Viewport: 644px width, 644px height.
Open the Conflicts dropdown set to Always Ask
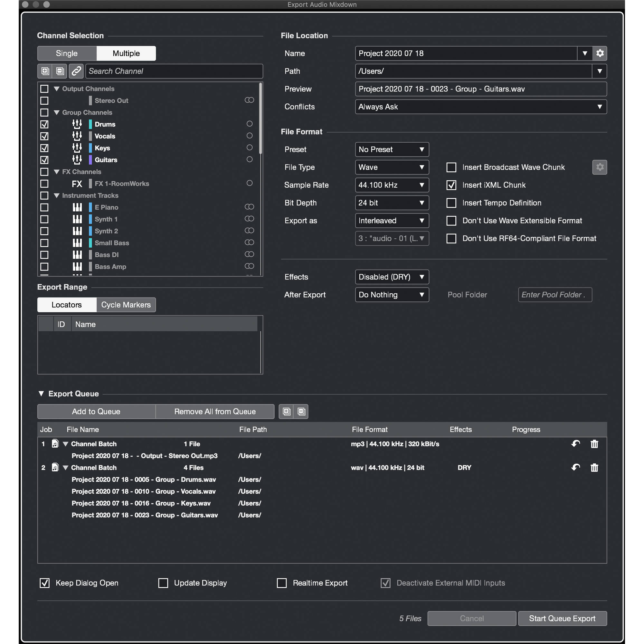(481, 107)
